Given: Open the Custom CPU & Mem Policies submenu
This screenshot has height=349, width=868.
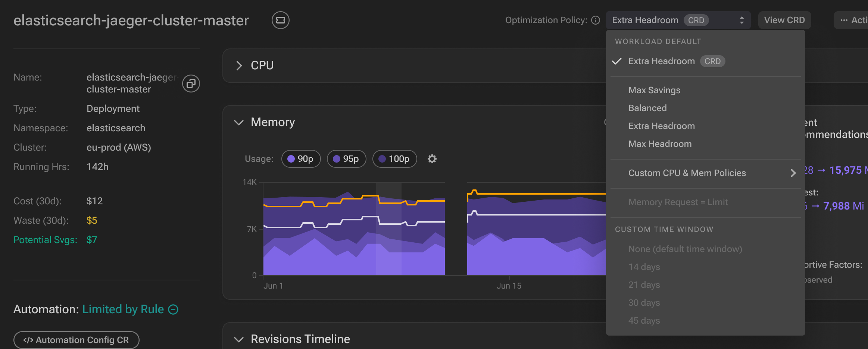Looking at the screenshot, I should tap(706, 173).
